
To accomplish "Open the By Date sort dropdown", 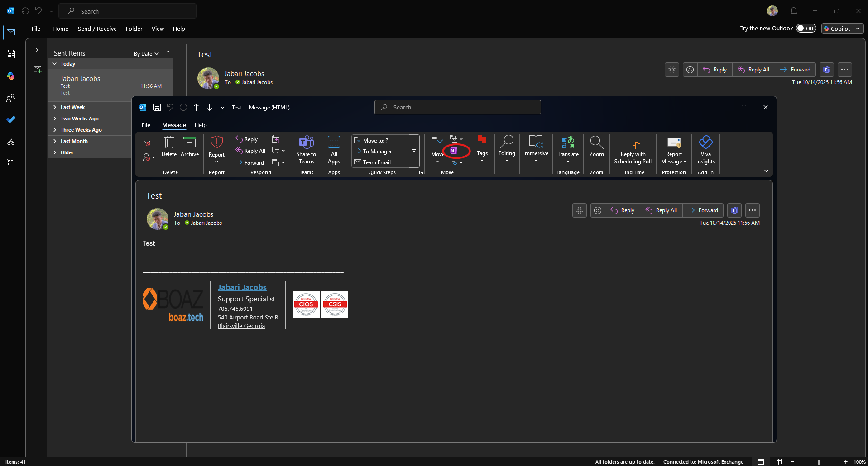I will pyautogui.click(x=146, y=54).
